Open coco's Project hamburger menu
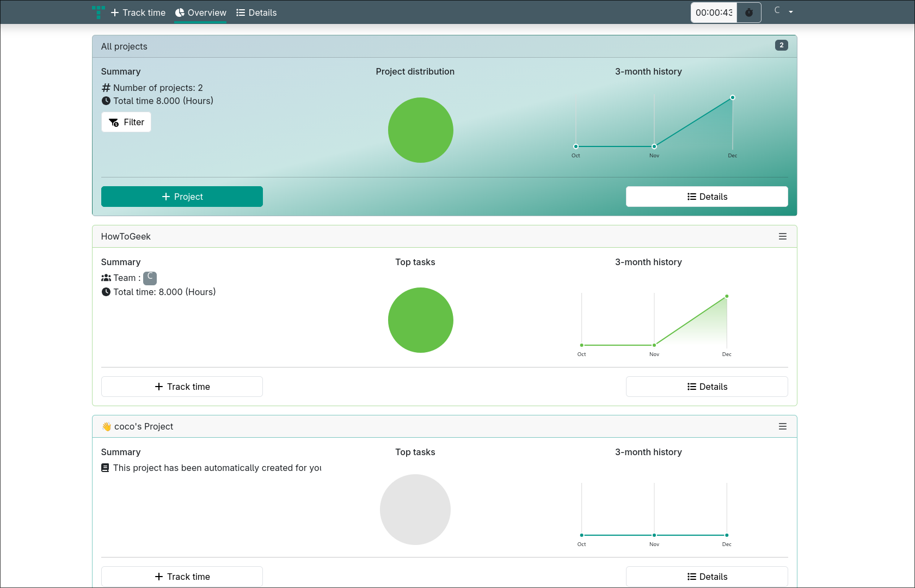This screenshot has width=915, height=588. coord(782,426)
